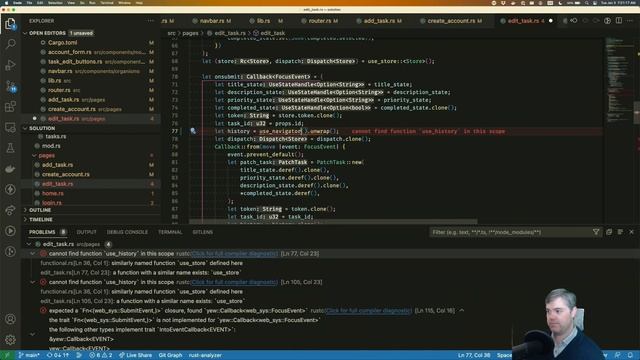Open the Live Share activity icon
640x360 pixels.
(10, 210)
